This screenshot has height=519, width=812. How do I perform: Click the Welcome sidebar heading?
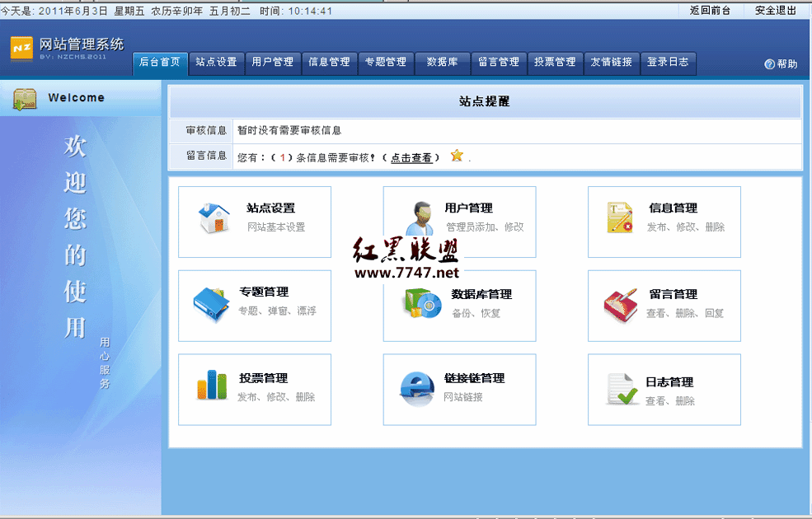(x=76, y=98)
